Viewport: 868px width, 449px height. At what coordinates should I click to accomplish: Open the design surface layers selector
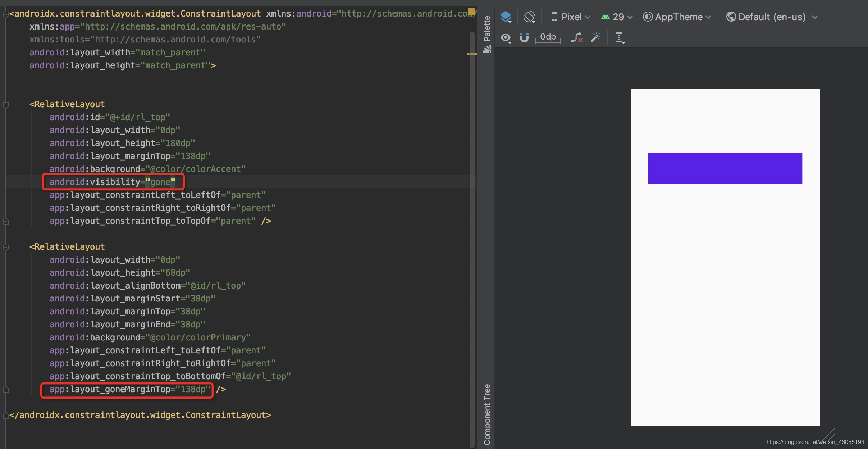click(506, 17)
